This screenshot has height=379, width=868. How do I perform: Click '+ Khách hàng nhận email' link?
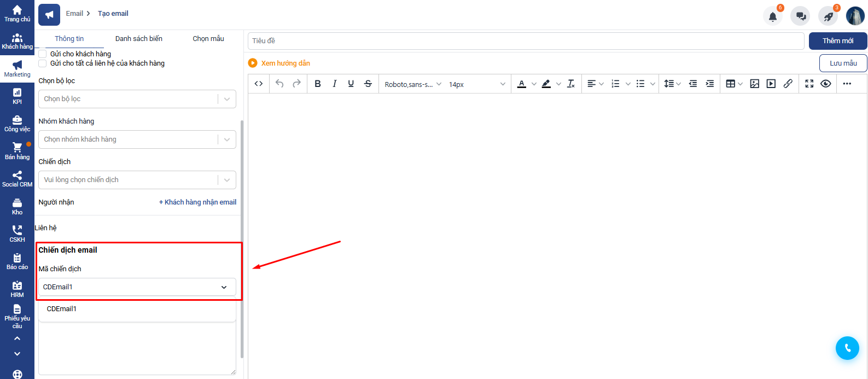pos(197,202)
